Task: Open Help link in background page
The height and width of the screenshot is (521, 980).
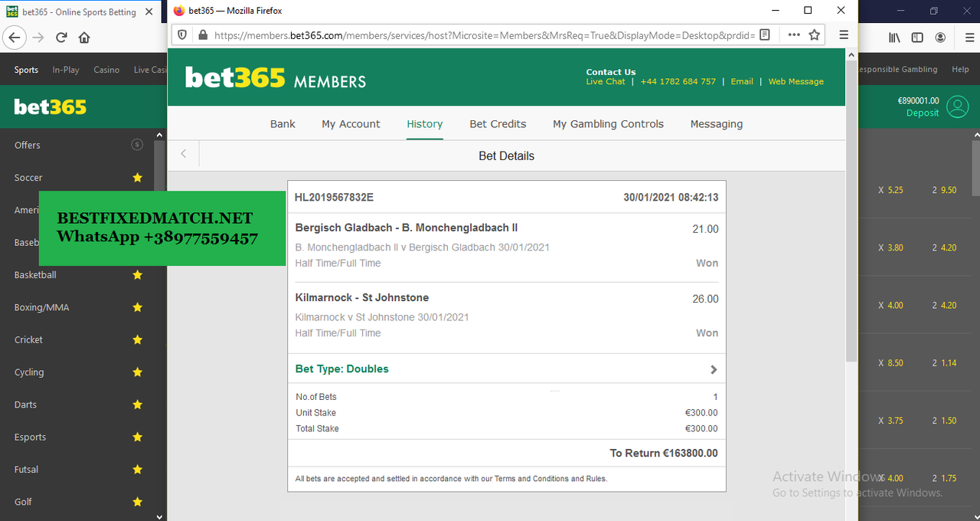Action: click(960, 69)
